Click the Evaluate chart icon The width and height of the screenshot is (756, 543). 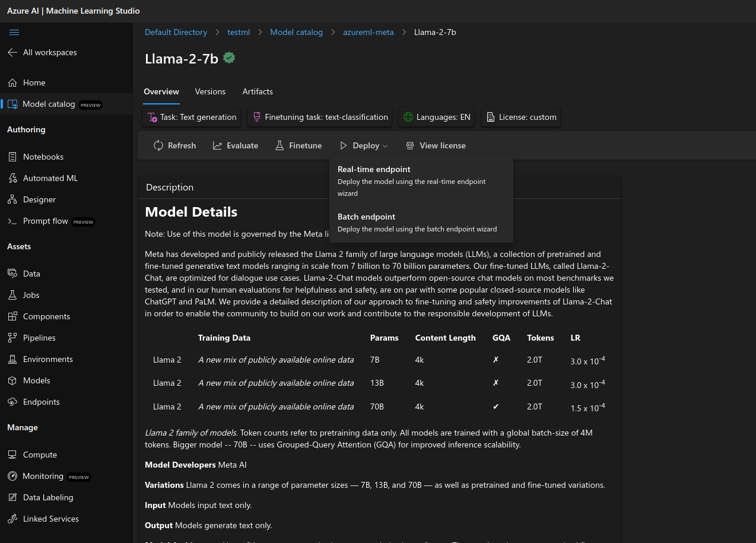218,145
